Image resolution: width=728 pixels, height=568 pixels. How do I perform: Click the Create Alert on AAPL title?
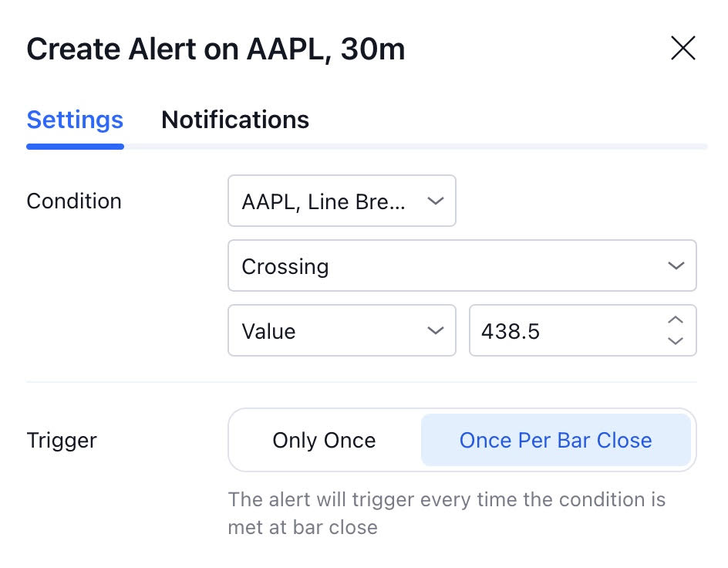click(216, 50)
